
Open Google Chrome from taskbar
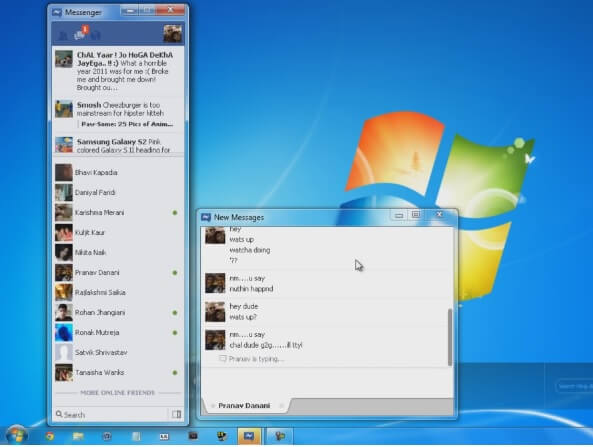[x=50, y=436]
